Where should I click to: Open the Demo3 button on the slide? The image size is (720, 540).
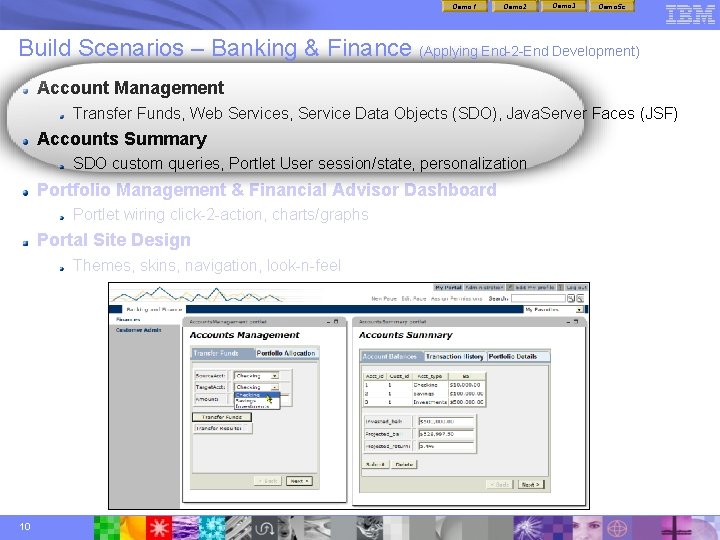pyautogui.click(x=563, y=6)
